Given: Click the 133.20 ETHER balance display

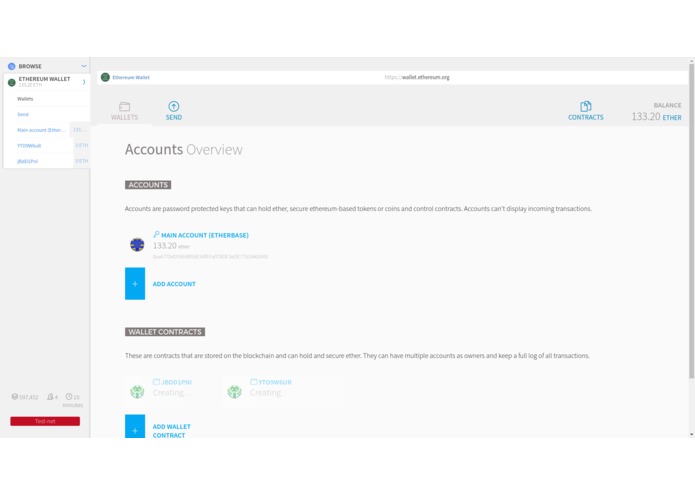Looking at the screenshot, I should click(656, 117).
